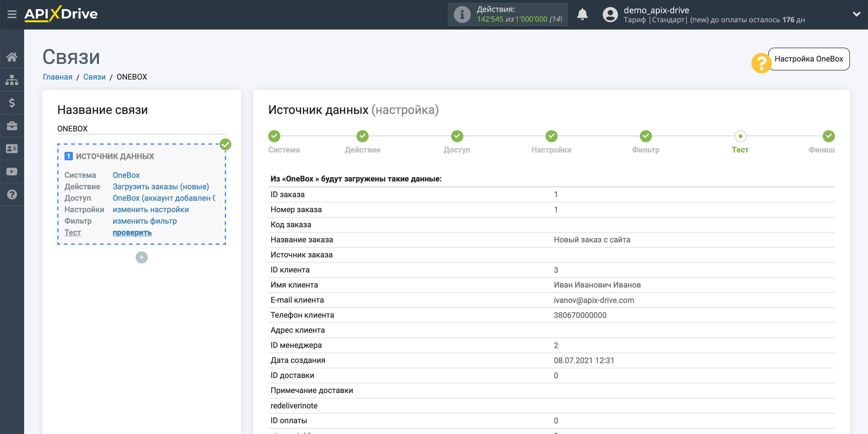This screenshot has width=868, height=434.
Task: Click the Настройки step checkmark circle
Action: (552, 136)
